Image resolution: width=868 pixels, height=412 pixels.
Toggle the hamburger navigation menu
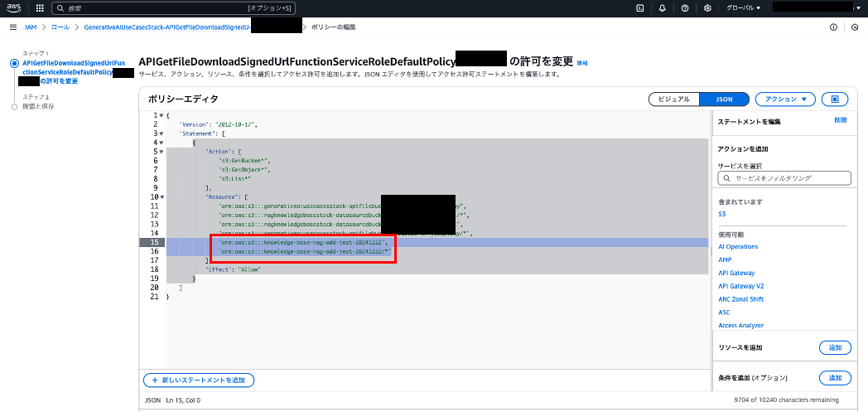pos(13,27)
